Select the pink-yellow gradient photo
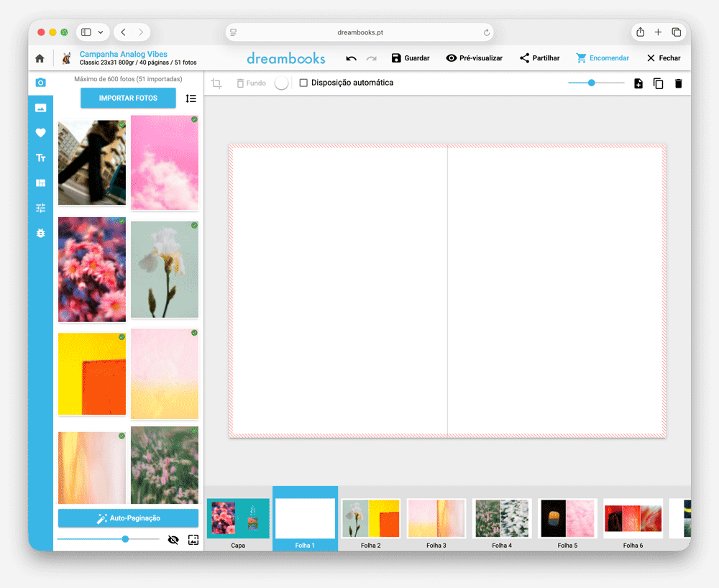 point(165,374)
